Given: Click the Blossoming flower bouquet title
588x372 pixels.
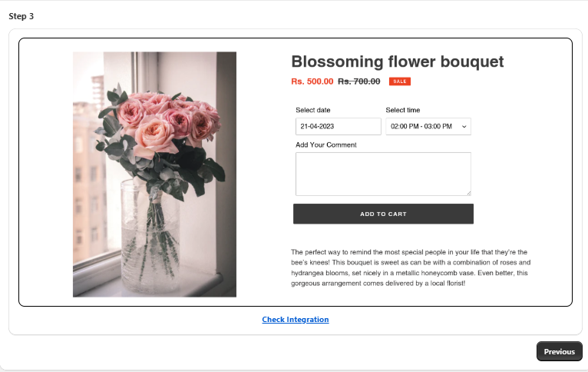Looking at the screenshot, I should (x=398, y=62).
